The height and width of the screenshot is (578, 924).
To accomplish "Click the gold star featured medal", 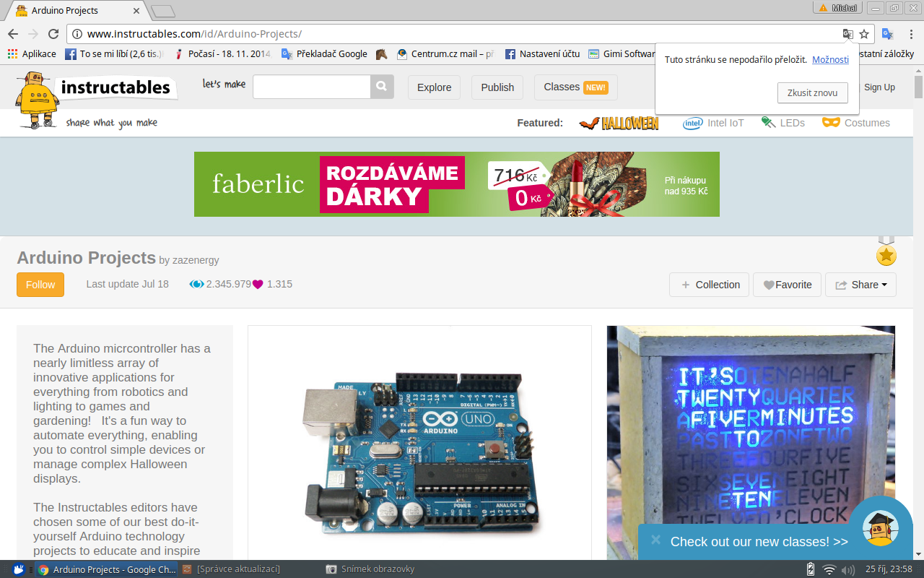I will point(886,254).
